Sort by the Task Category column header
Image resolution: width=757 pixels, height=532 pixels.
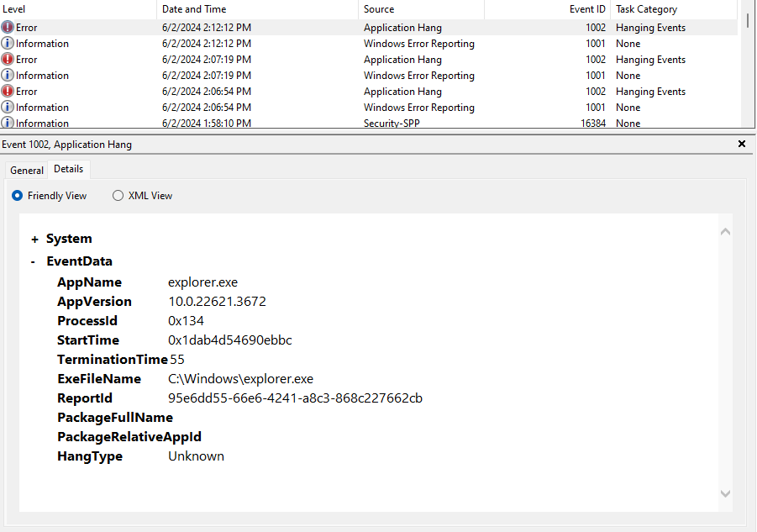coord(674,9)
